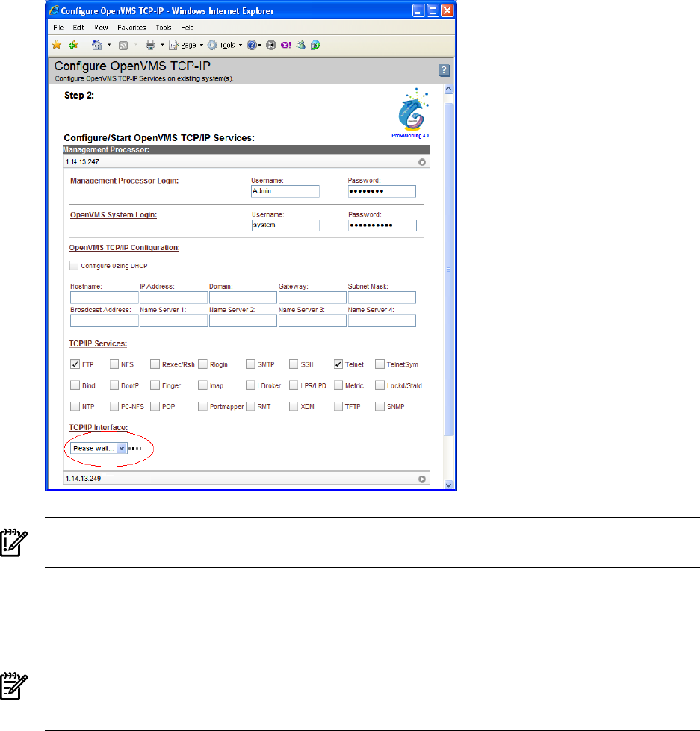Image resolution: width=700 pixels, height=731 pixels.
Task: Enable the Rexec/Rsh service checkbox
Action: click(x=155, y=364)
